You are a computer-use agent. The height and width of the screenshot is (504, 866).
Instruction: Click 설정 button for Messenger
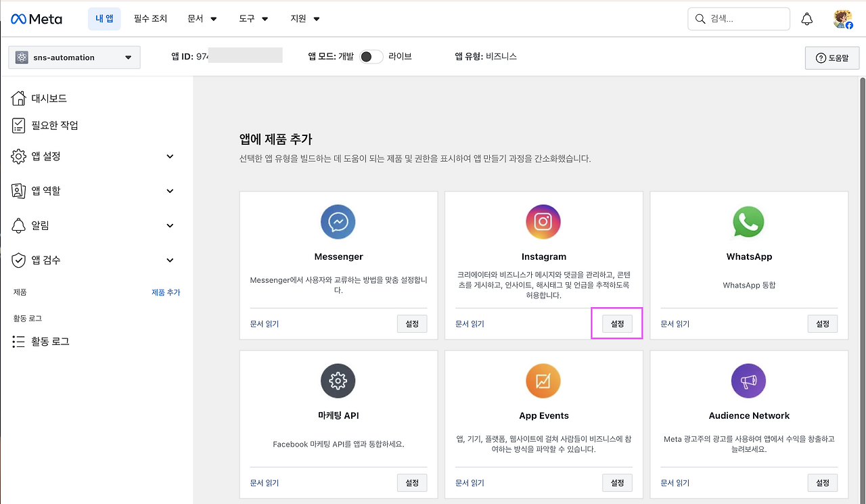coord(412,324)
